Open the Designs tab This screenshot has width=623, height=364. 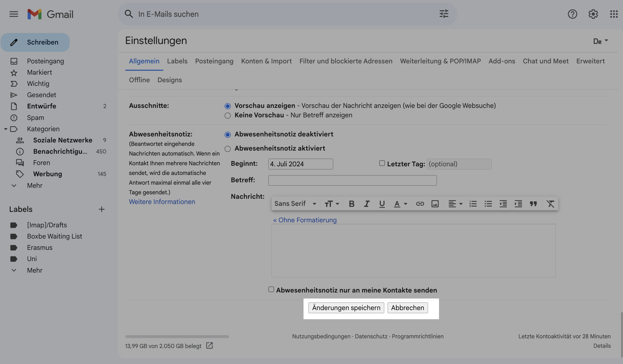tap(170, 80)
